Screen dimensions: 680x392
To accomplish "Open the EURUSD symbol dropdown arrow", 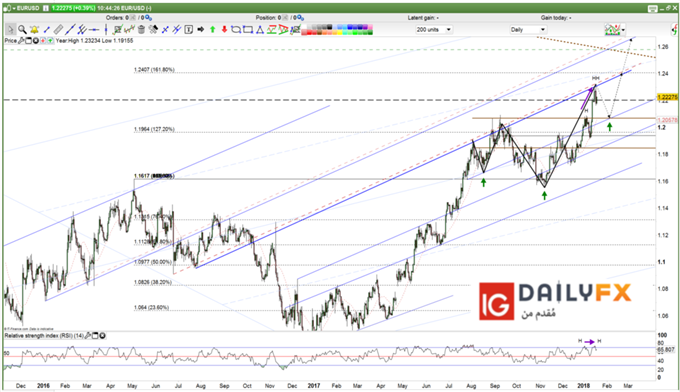I will coord(14,8).
